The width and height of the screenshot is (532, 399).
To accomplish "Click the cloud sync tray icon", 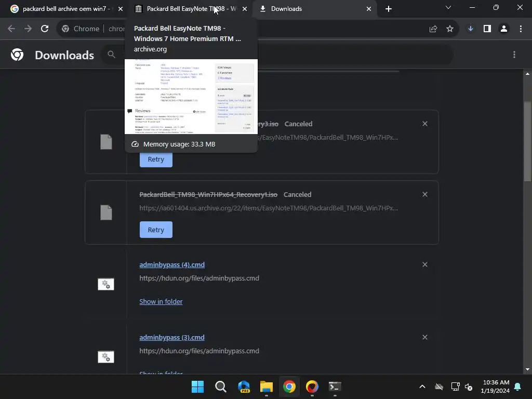I will (x=439, y=387).
